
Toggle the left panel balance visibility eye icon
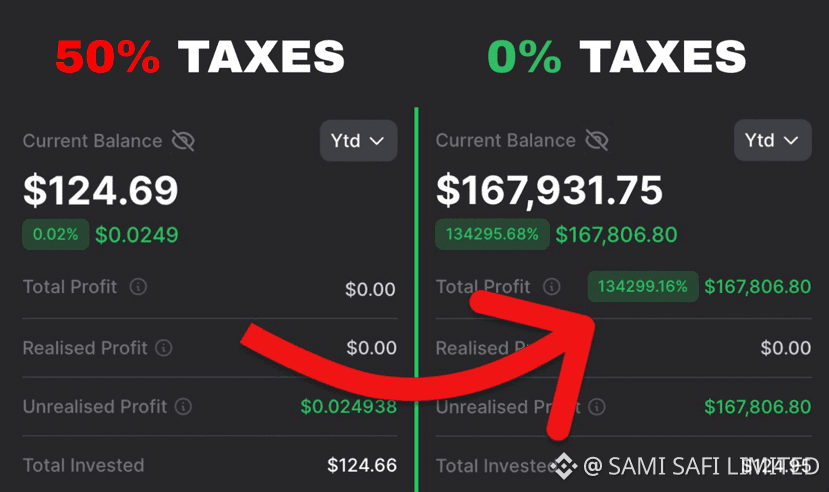(183, 141)
